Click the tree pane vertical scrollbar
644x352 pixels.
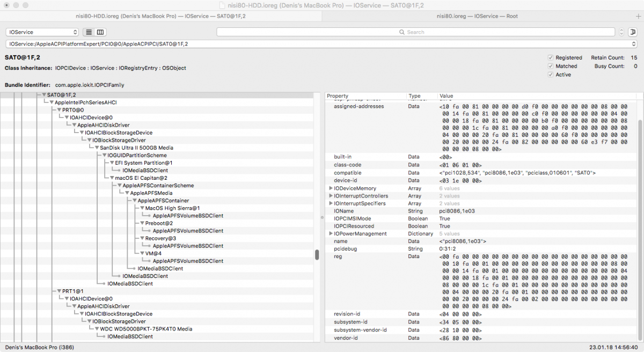(x=317, y=255)
